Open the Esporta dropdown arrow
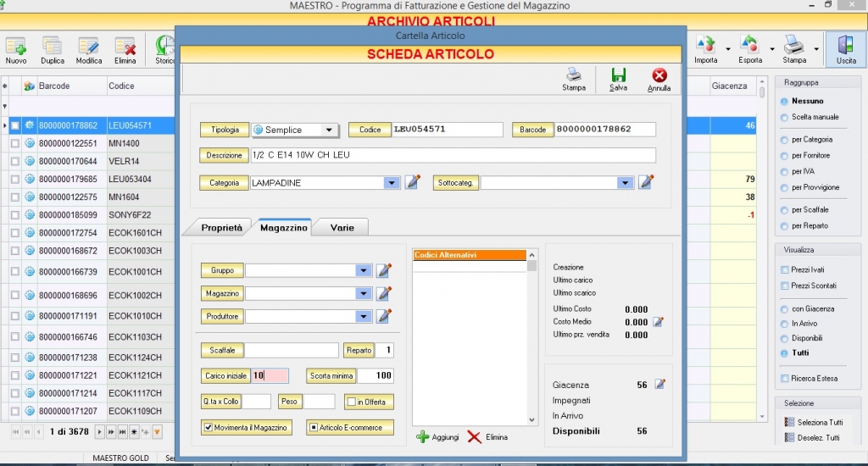The image size is (868, 466). tap(772, 48)
